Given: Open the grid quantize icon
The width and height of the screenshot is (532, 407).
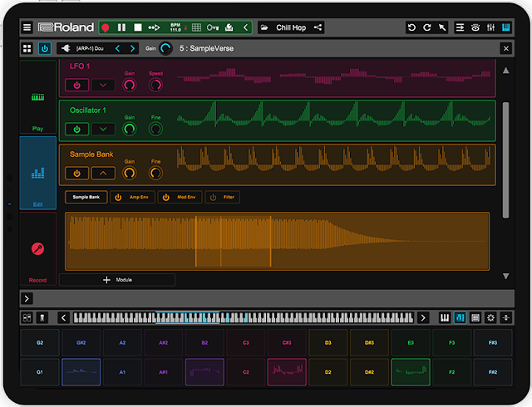Looking at the screenshot, I should pyautogui.click(x=196, y=27).
